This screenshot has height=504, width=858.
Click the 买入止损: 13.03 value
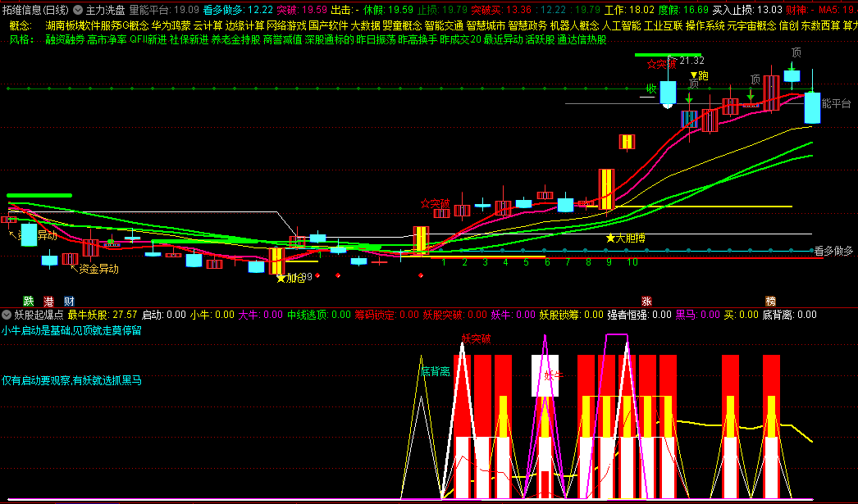[x=747, y=10]
